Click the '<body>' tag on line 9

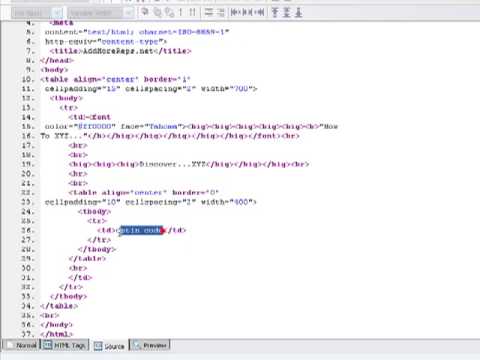click(54, 70)
